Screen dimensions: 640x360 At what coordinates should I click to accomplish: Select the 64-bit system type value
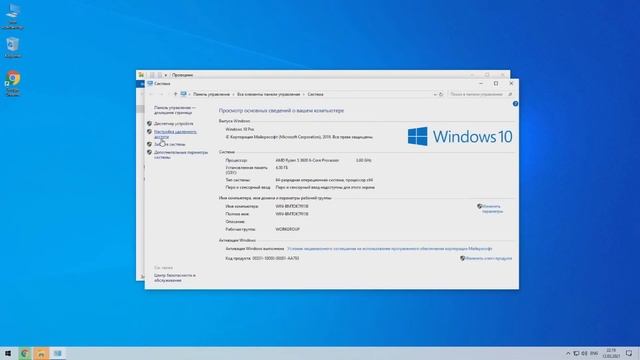pyautogui.click(x=324, y=180)
